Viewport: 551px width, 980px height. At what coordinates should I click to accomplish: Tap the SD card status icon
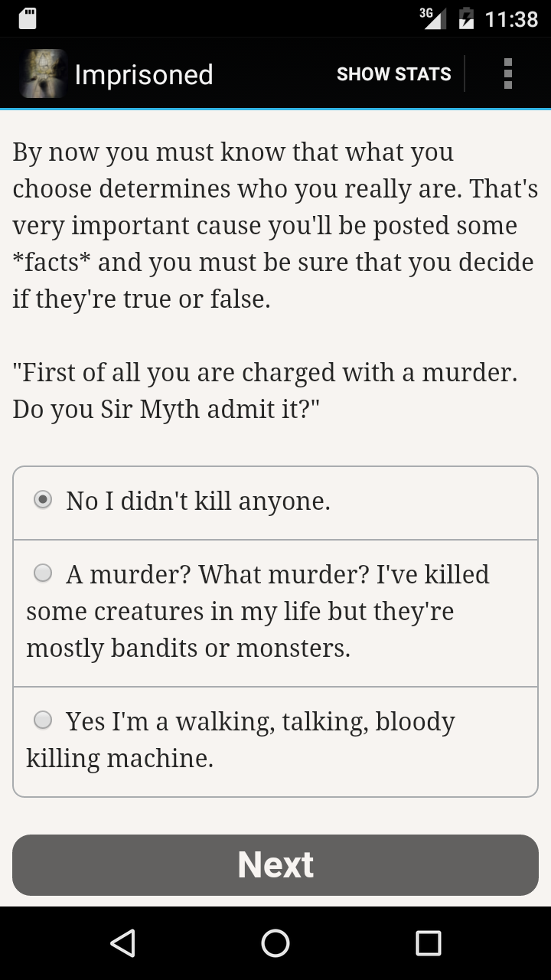point(28,18)
